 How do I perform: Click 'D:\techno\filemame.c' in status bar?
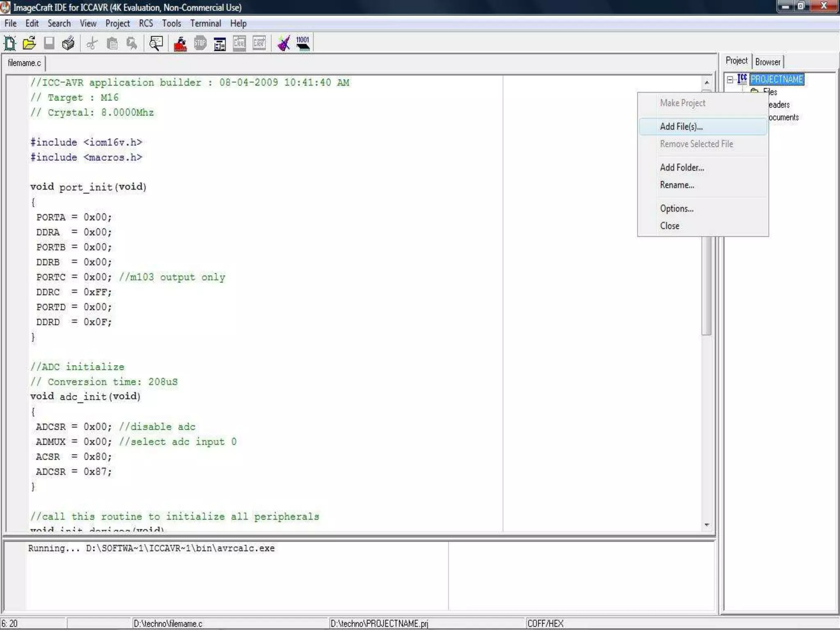pyautogui.click(x=168, y=623)
